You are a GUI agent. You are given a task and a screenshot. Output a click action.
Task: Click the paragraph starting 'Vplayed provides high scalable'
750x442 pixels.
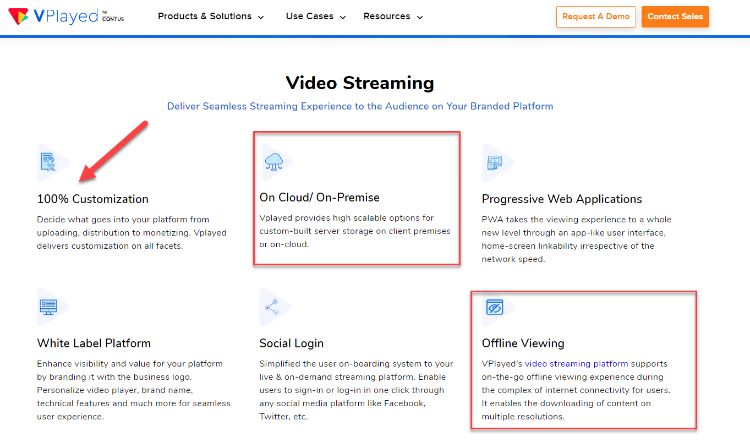pos(355,231)
